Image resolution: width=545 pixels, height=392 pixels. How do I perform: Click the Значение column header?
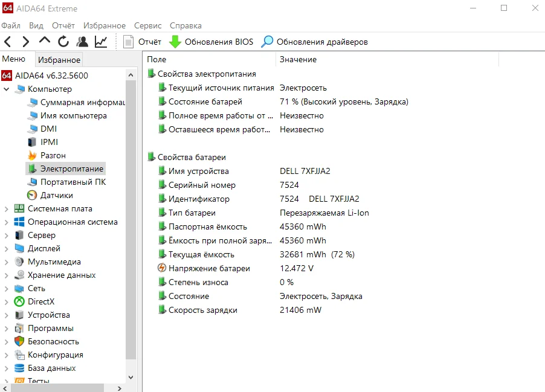pos(387,59)
